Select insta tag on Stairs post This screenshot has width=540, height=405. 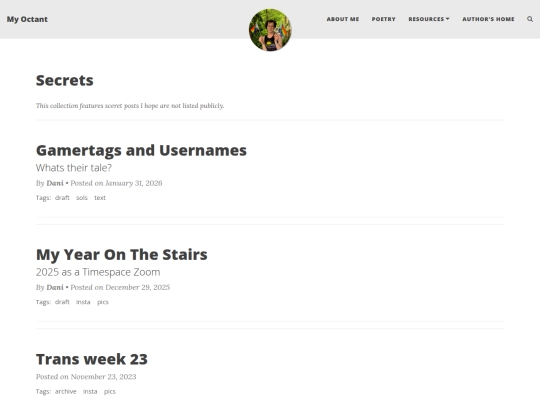(83, 302)
